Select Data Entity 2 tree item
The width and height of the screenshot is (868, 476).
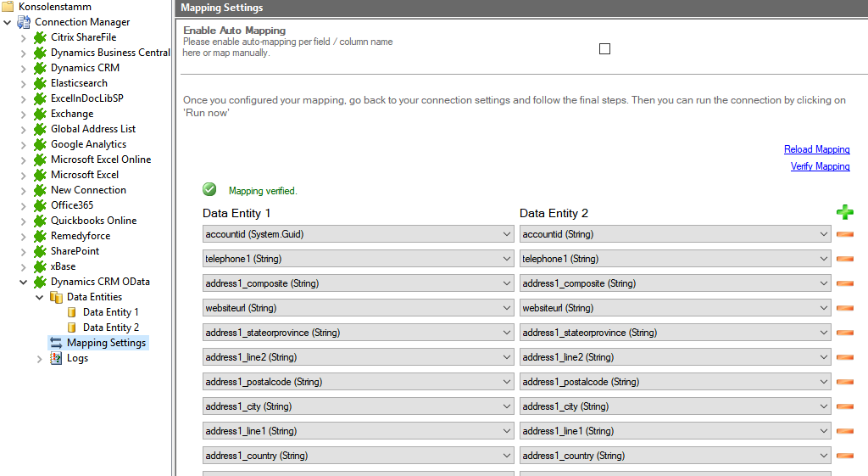click(x=110, y=328)
